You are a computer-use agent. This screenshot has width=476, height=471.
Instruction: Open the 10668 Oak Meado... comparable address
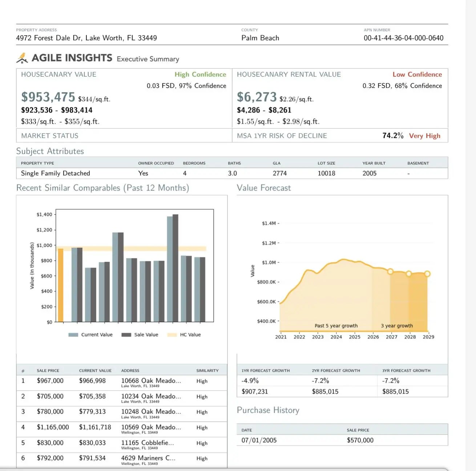click(x=151, y=381)
